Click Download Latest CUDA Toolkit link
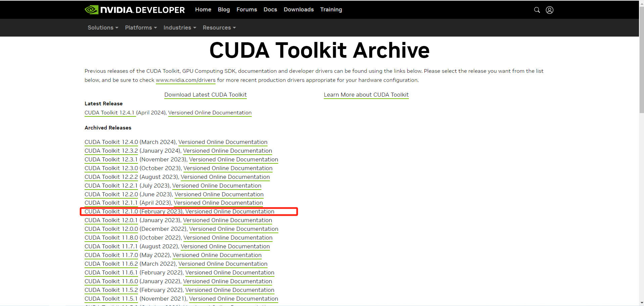Viewport: 644px width, 306px height. tap(205, 95)
